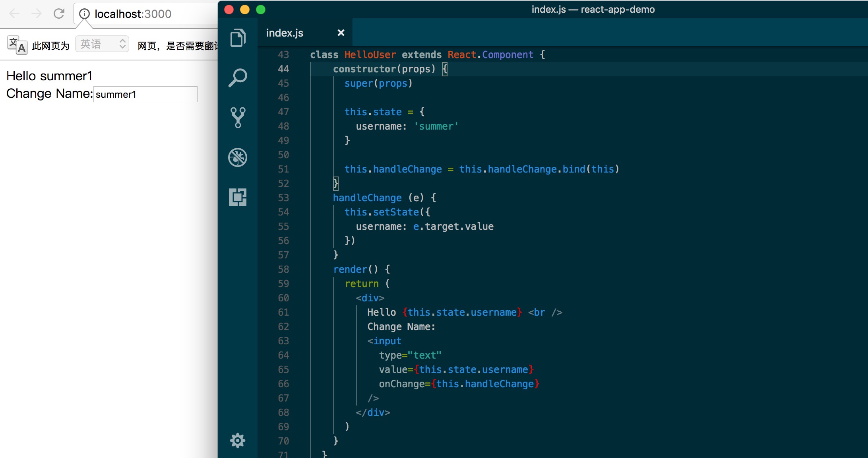Click the browser back arrow
This screenshot has height=458, width=868.
(x=14, y=14)
